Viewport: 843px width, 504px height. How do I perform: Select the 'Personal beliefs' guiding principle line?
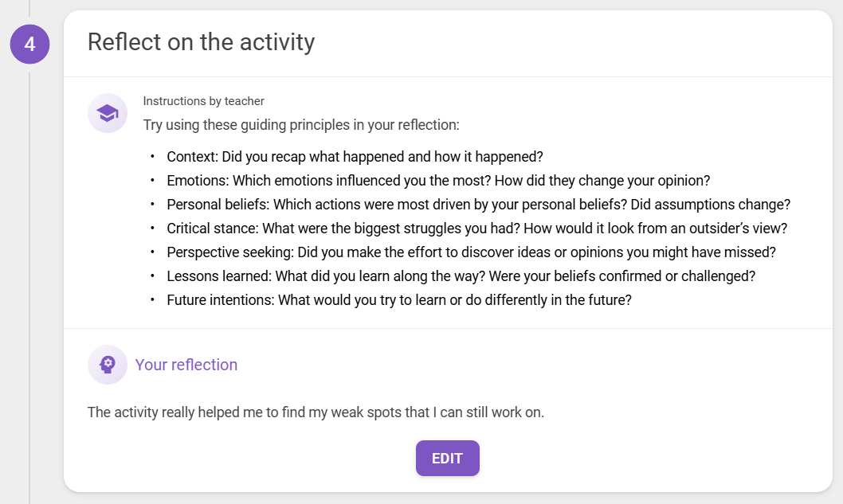click(479, 205)
